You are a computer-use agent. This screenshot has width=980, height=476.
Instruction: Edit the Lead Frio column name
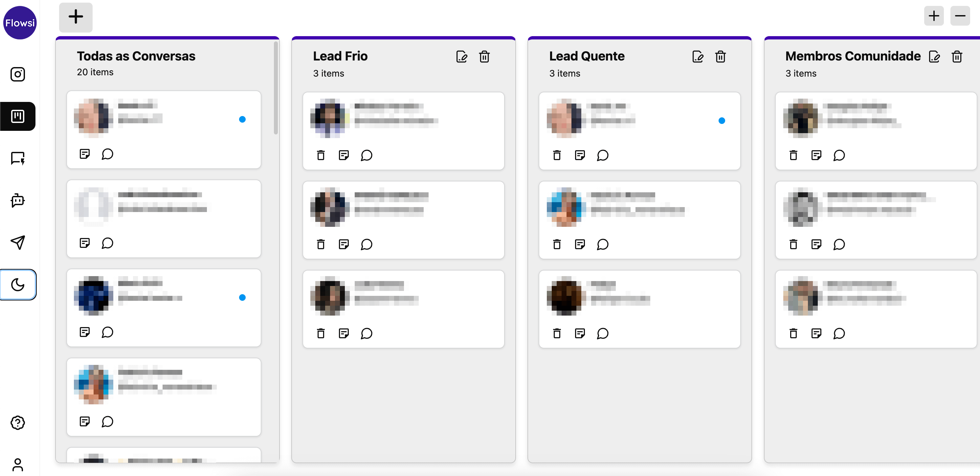click(461, 57)
